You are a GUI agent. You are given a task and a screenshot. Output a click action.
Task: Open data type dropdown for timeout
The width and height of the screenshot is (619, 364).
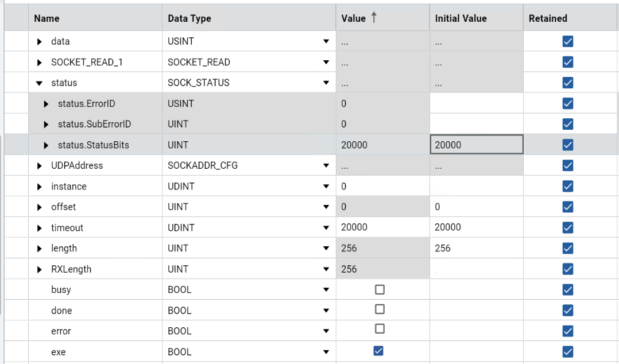coord(326,228)
